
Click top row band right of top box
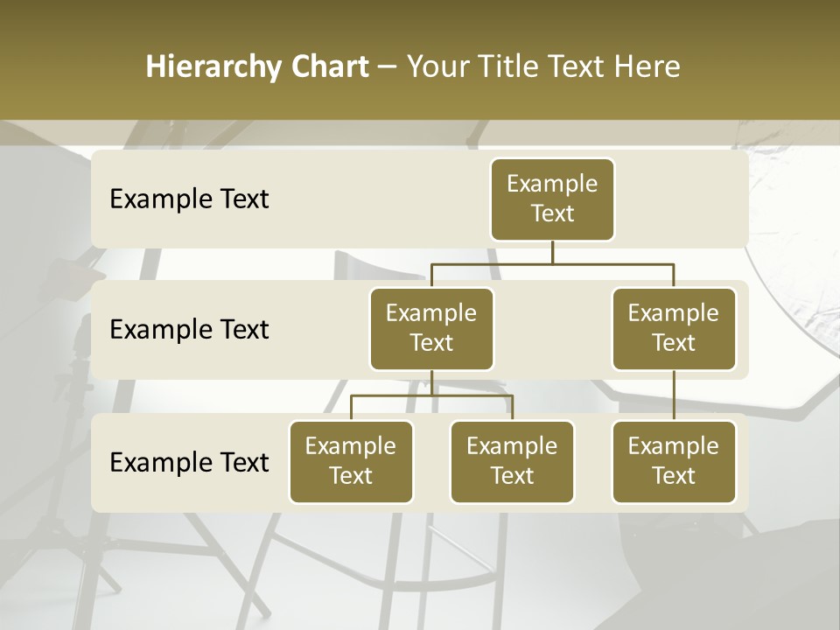click(x=682, y=199)
